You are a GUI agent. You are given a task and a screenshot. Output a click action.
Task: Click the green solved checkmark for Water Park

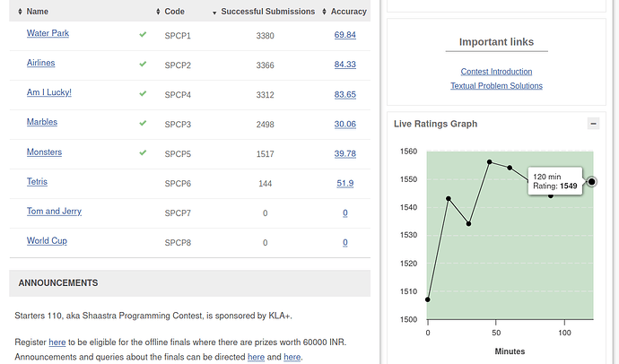143,34
